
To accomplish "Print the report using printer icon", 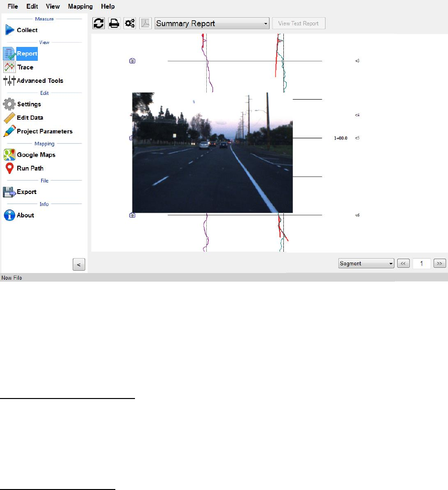I will point(114,23).
